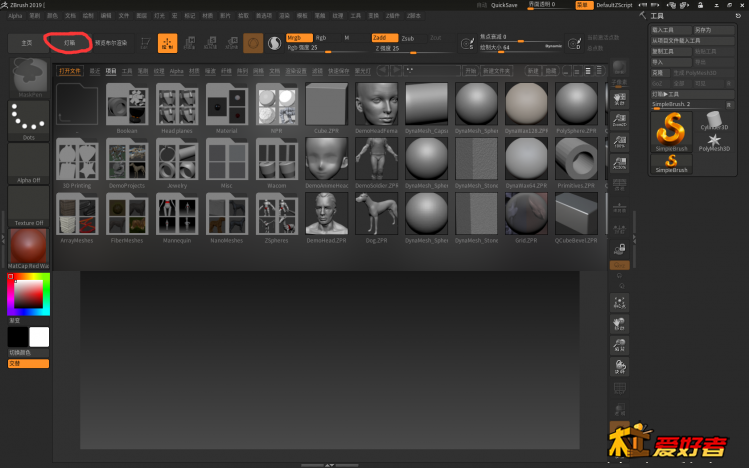The width and height of the screenshot is (749, 468).
Task: Click the 主页 home button
Action: click(x=27, y=43)
